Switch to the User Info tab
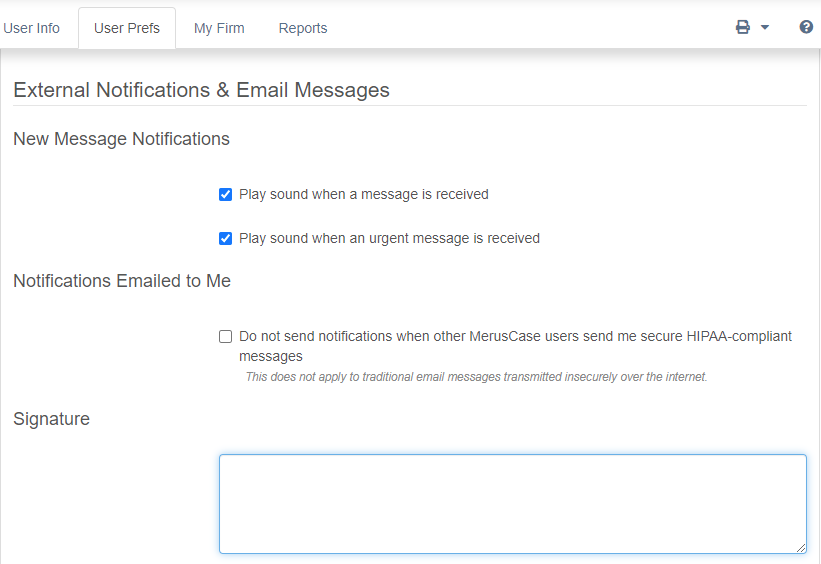The height and width of the screenshot is (564, 821). (31, 28)
